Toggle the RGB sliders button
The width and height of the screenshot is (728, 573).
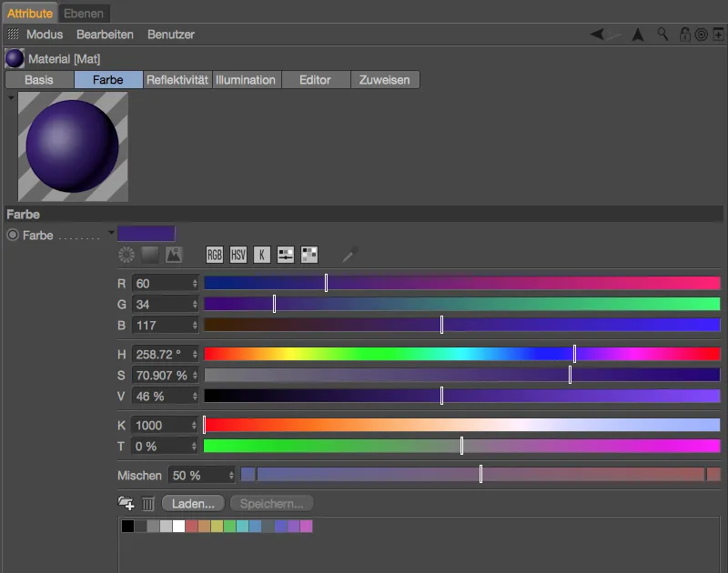click(215, 255)
